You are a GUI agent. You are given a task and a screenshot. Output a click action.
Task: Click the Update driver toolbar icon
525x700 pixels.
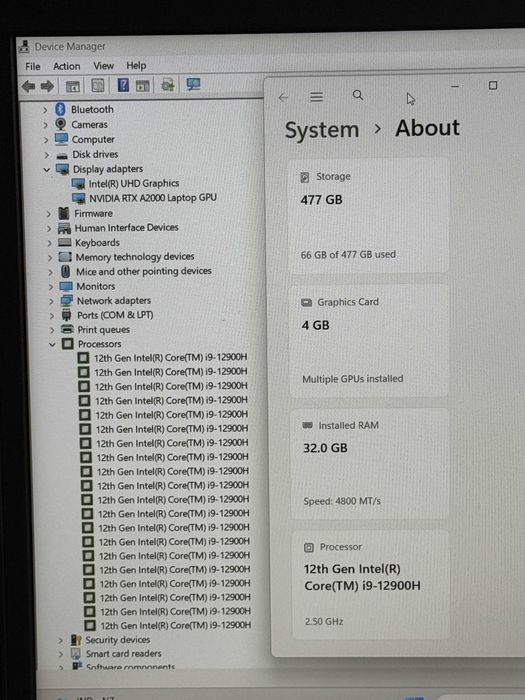[x=168, y=84]
